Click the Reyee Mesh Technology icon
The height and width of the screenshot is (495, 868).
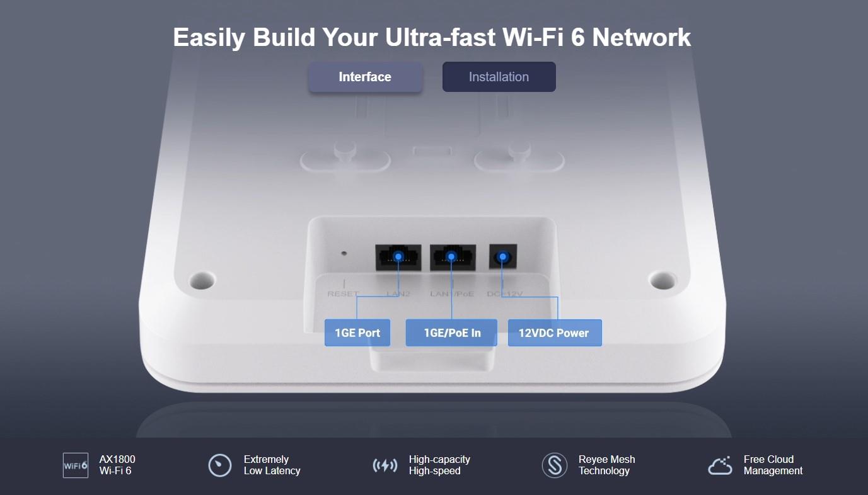tap(555, 465)
